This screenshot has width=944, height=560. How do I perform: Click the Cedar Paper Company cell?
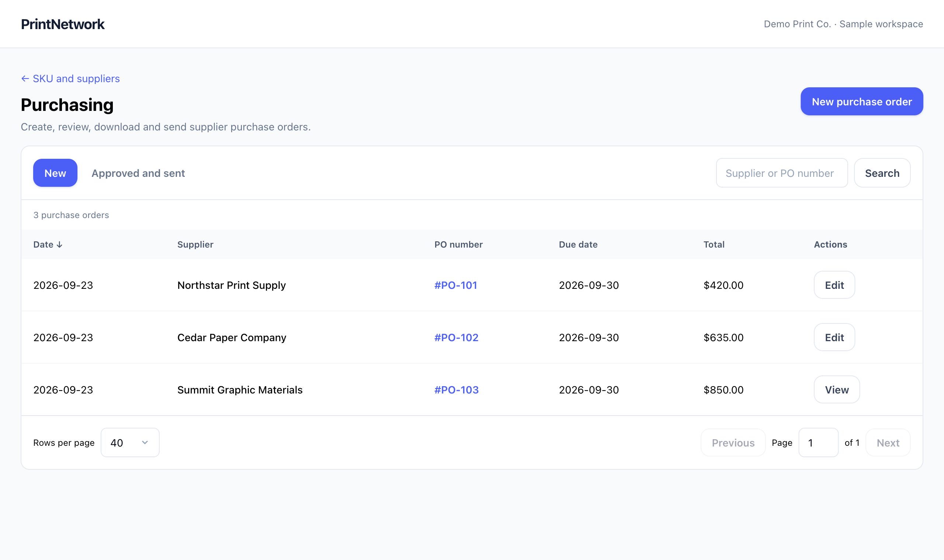click(x=232, y=337)
